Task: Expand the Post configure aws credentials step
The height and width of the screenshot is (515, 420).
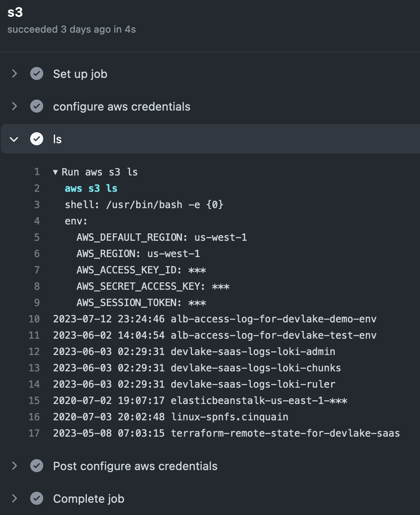Action: tap(14, 466)
